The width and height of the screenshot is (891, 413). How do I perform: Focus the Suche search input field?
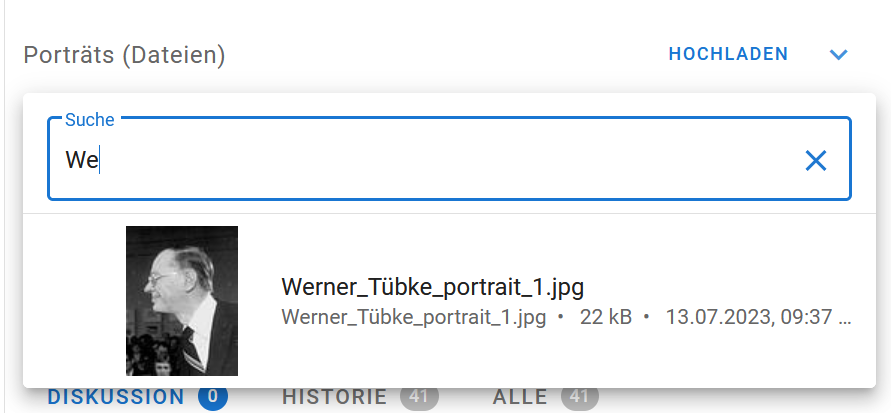[x=430, y=160]
